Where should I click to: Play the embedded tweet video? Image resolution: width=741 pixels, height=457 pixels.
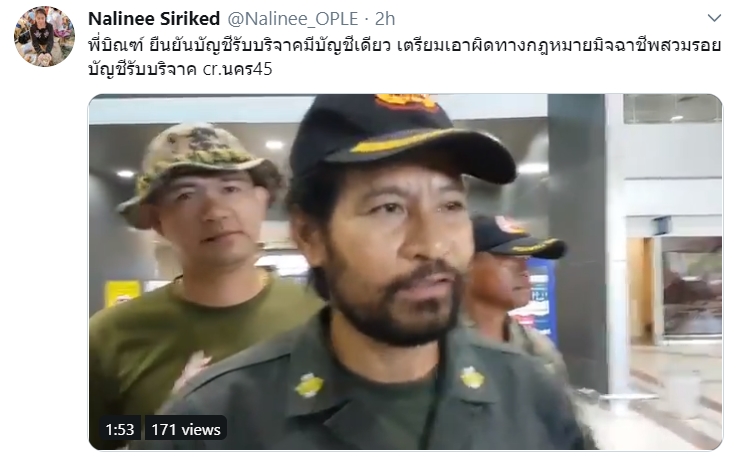click(405, 272)
